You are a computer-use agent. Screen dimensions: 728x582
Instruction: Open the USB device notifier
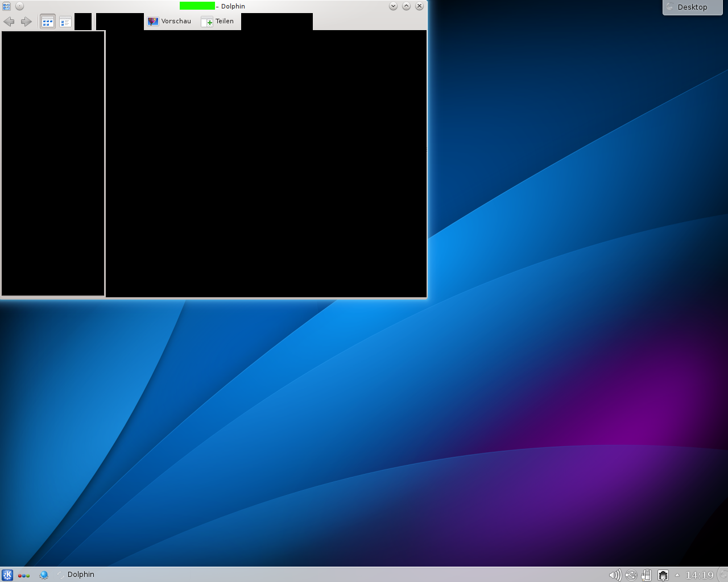pos(631,575)
